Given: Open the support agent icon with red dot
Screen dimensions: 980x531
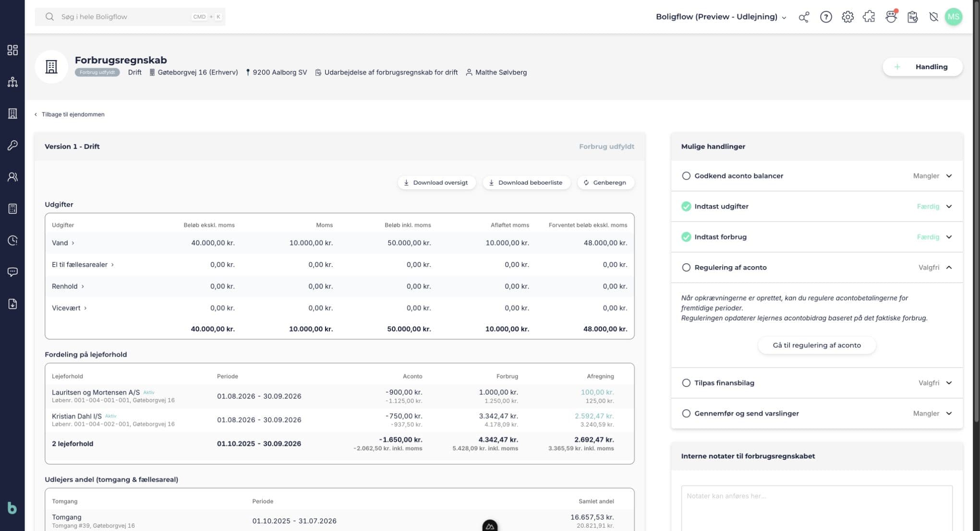Looking at the screenshot, I should tap(891, 17).
